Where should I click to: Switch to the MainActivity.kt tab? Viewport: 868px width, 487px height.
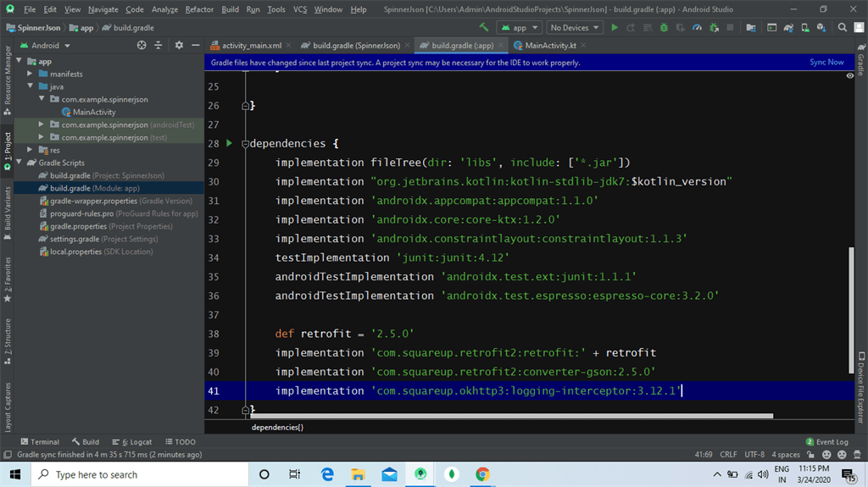(x=550, y=46)
